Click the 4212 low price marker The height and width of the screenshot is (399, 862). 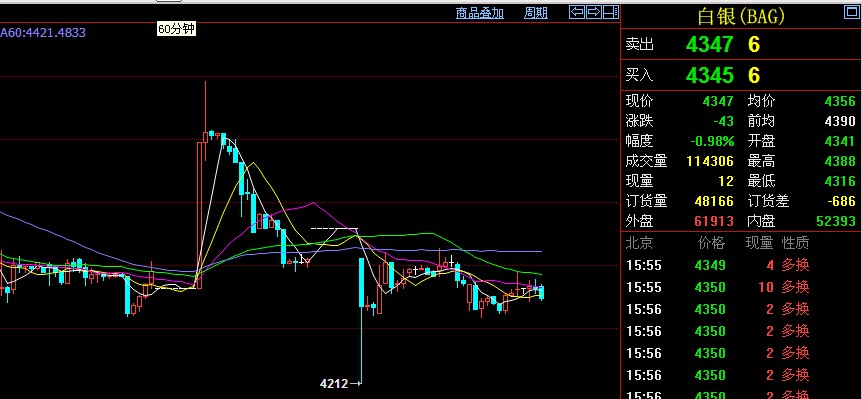[334, 383]
